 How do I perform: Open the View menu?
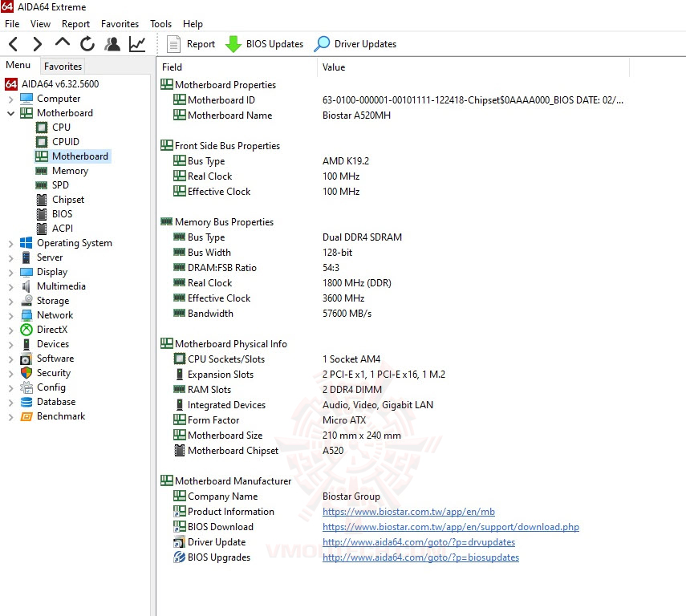[x=40, y=23]
